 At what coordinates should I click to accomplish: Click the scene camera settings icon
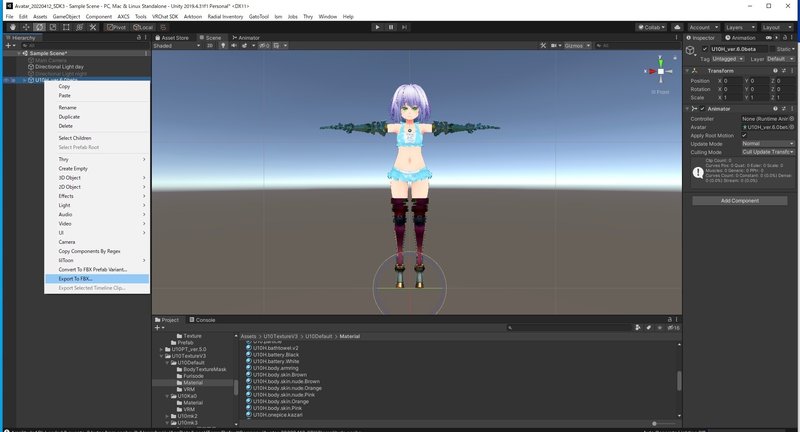(555, 45)
